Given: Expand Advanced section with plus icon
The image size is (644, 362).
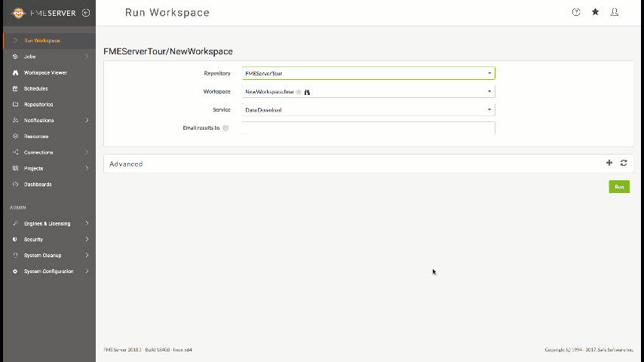Looking at the screenshot, I should click(x=609, y=163).
